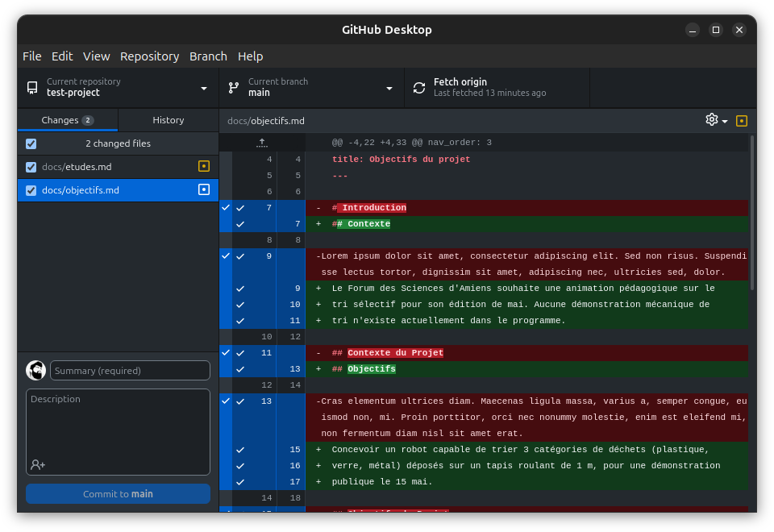Expand the dropdown arrow beside the gear
Image resolution: width=774 pixels, height=532 pixels.
point(725,122)
